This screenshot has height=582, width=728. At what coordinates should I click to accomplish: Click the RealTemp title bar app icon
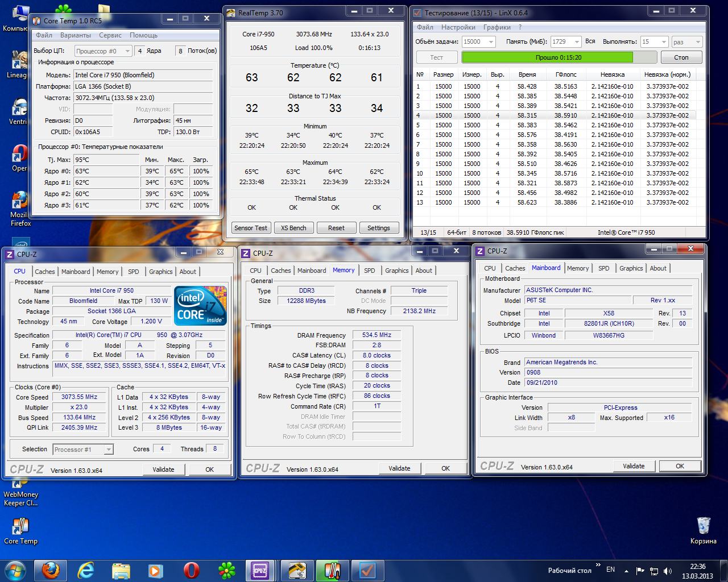pyautogui.click(x=231, y=13)
